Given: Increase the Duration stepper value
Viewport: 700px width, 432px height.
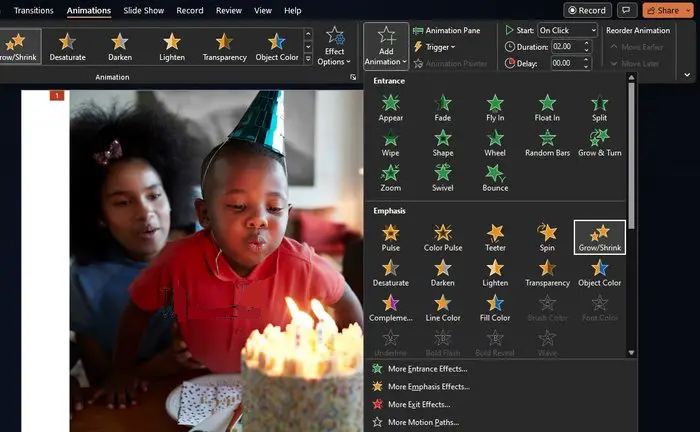Looking at the screenshot, I should pyautogui.click(x=587, y=43).
